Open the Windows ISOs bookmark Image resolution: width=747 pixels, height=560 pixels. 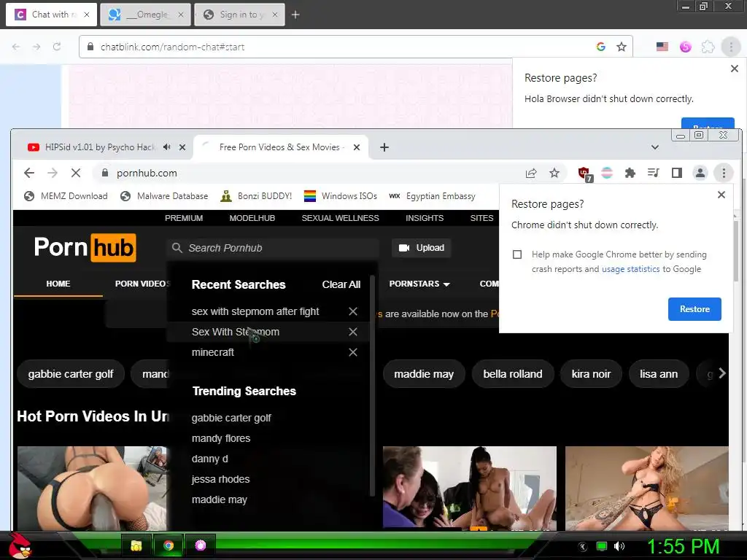[x=340, y=196]
